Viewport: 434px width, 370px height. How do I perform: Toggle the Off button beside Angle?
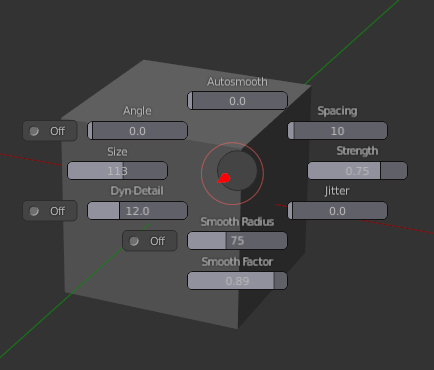coord(50,131)
